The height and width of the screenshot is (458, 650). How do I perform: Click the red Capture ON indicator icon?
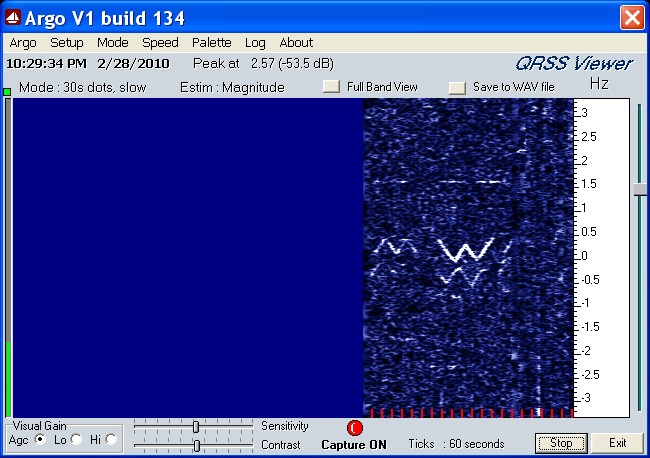355,427
